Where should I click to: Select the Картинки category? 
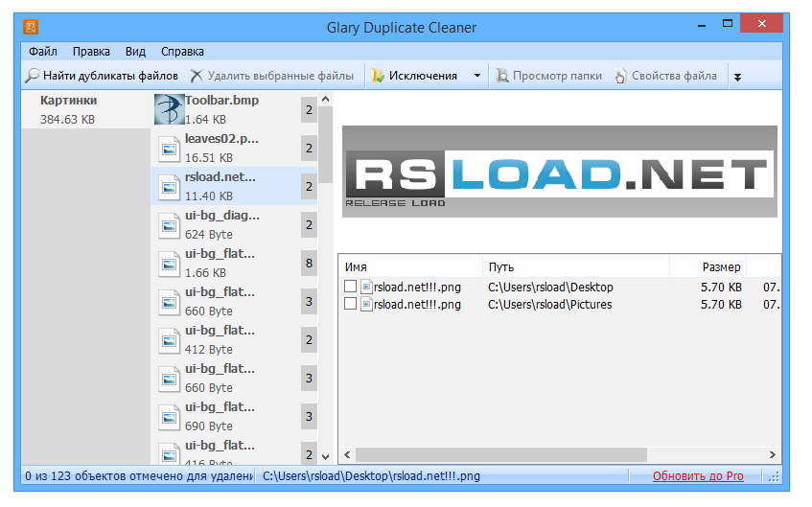click(x=86, y=110)
